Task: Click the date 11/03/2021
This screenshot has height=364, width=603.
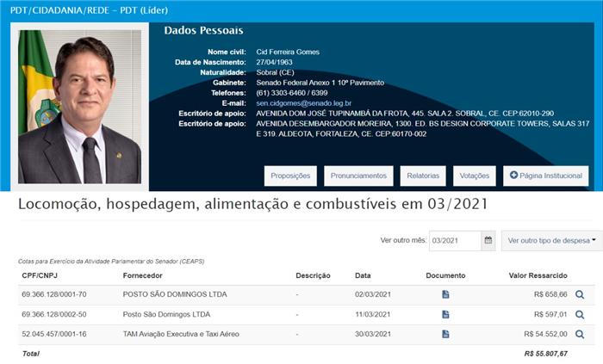Action: [373, 314]
